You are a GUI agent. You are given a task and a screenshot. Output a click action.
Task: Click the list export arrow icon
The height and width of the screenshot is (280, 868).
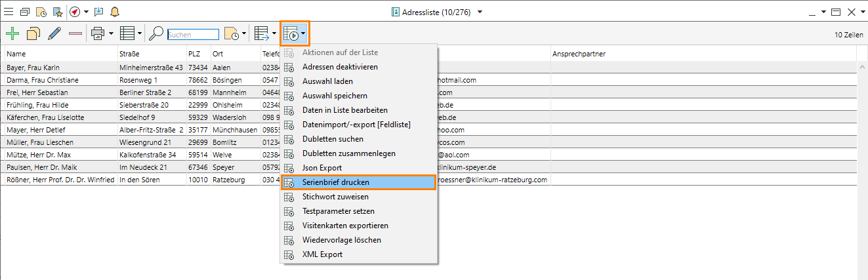[262, 33]
